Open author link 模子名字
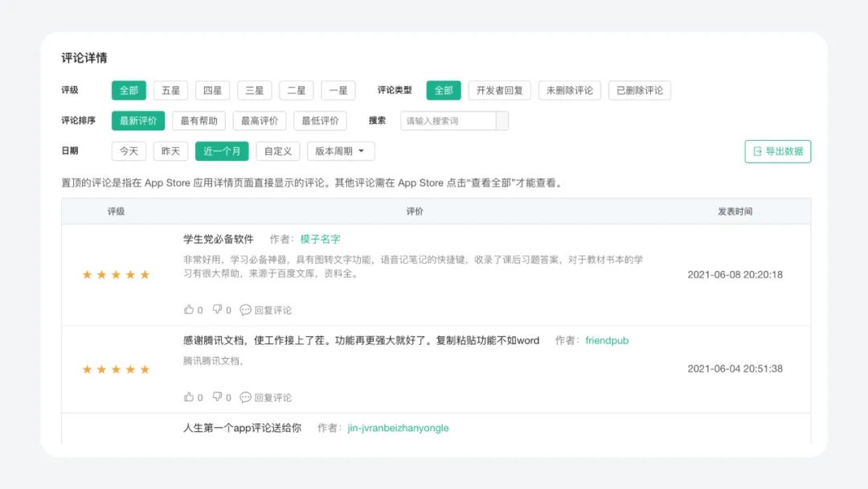The height and width of the screenshot is (489, 868). (x=320, y=239)
